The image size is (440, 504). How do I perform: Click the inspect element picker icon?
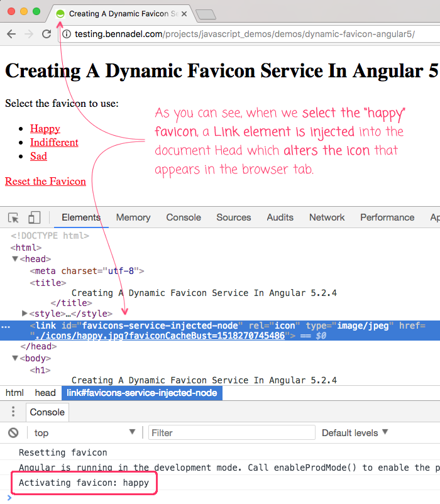[x=13, y=217]
